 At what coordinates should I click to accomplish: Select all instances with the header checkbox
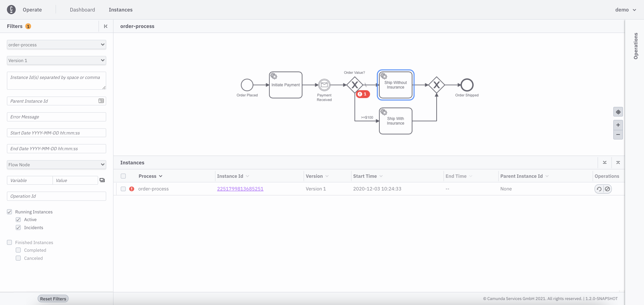[x=123, y=176]
